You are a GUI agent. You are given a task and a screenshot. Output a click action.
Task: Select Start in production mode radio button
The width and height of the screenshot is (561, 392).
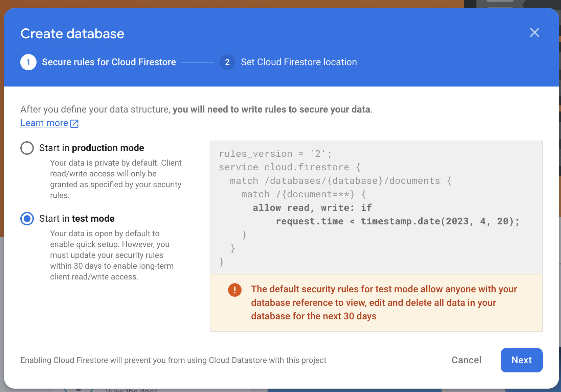(x=27, y=148)
